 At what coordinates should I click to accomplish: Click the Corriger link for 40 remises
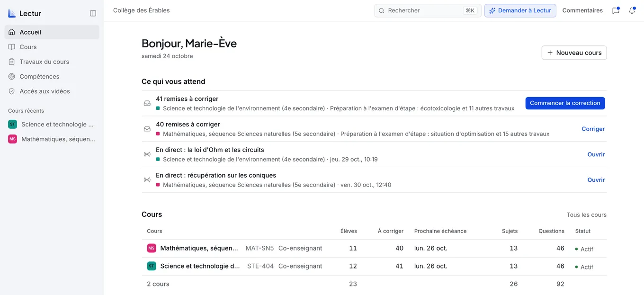(593, 129)
